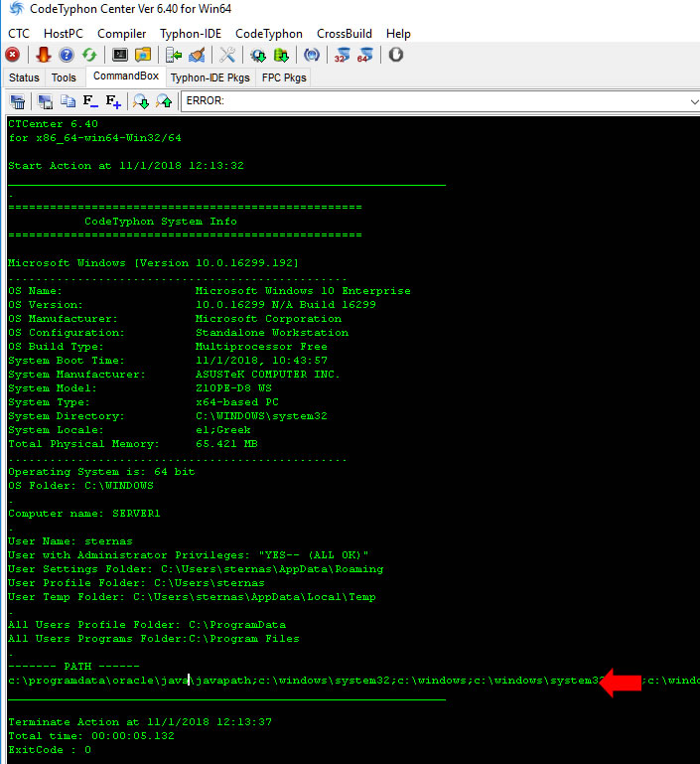Viewport: 700px width, 764px height.
Task: Click 'Computer name: SERVER1' line
Action: (84, 514)
